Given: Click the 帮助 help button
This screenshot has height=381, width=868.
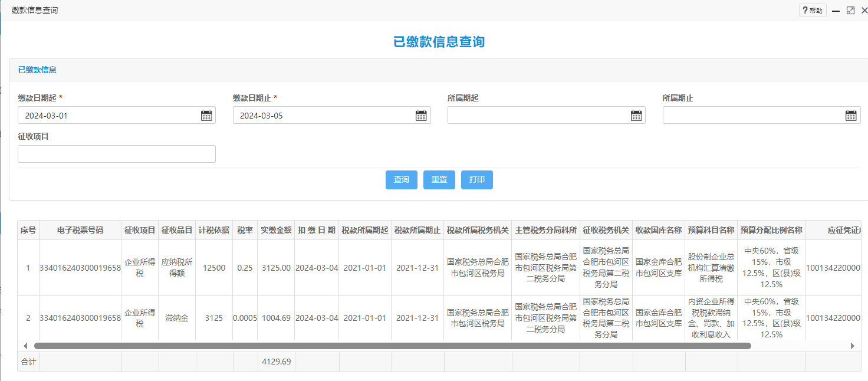Looking at the screenshot, I should (813, 11).
